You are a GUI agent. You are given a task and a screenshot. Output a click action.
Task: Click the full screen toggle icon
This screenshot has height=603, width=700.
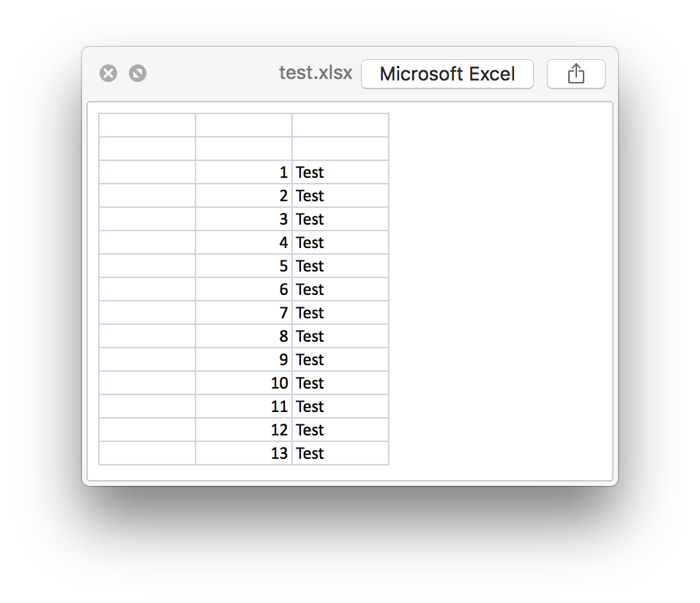coord(138,73)
